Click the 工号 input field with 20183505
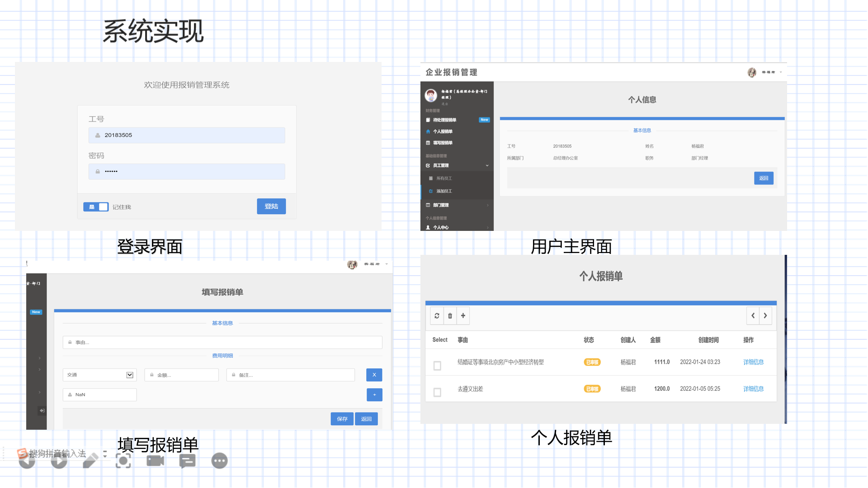The image size is (868, 488). (x=187, y=135)
